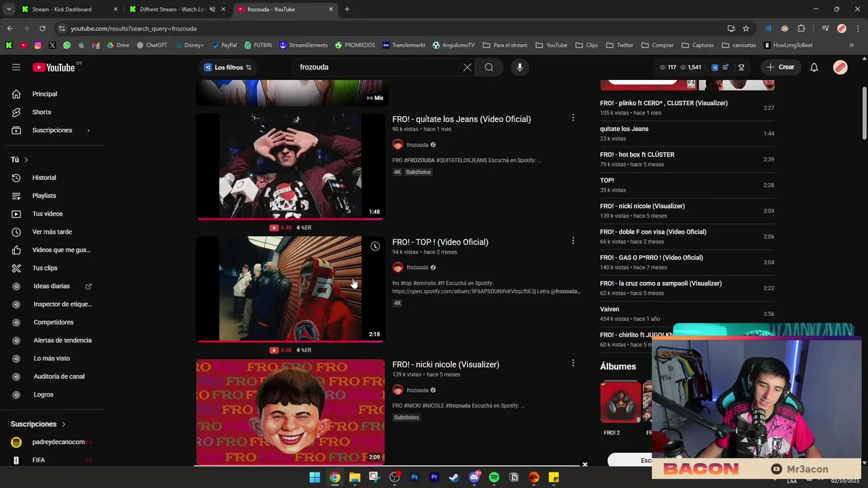Open the 'FRO! - nicki nicole (Visualizer)' result title
This screenshot has height=488, width=868.
pos(446,365)
